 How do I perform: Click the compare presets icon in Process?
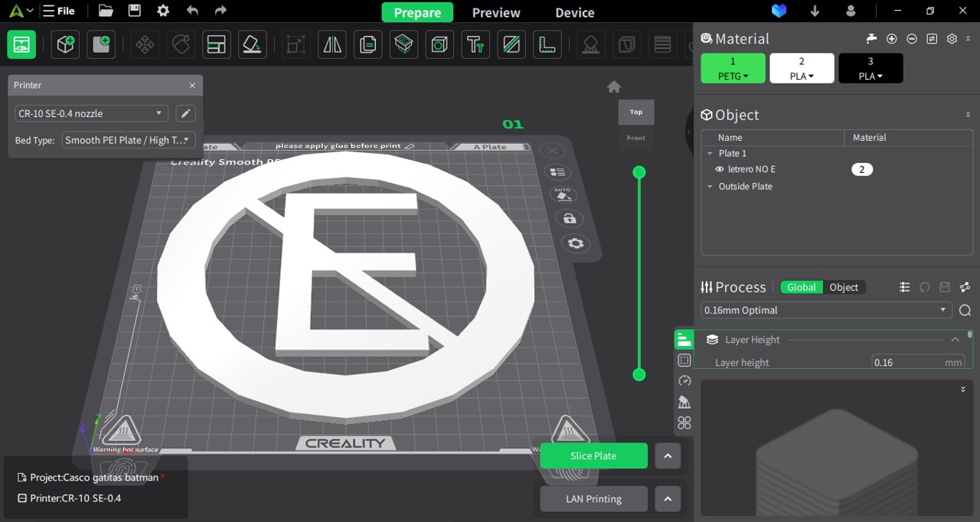(965, 287)
